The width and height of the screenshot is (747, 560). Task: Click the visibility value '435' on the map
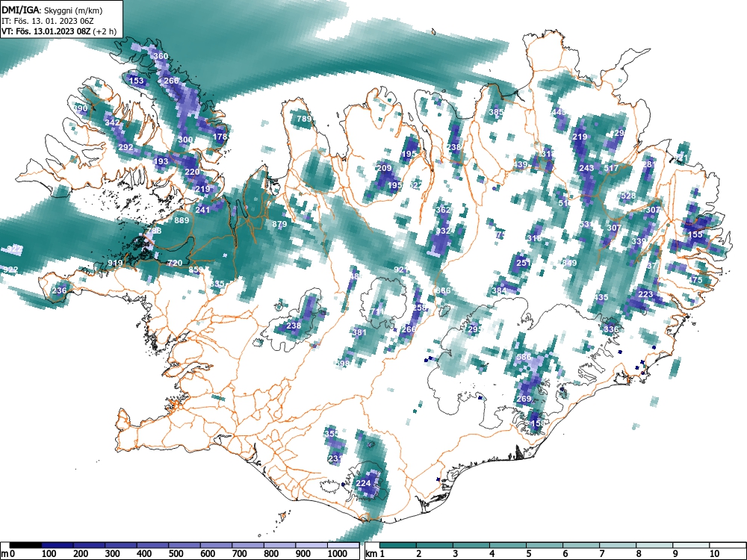[601, 298]
